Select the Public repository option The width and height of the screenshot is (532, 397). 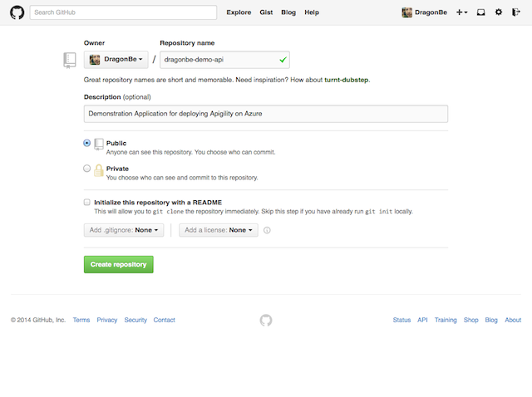87,143
